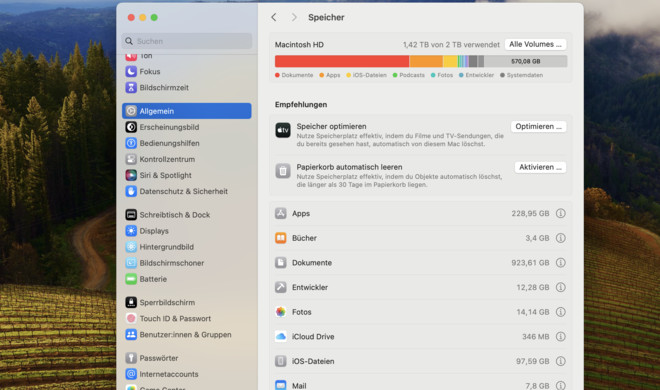Image resolution: width=660 pixels, height=390 pixels.
Task: Open Siri & Spotlight settings
Action: [x=186, y=175]
